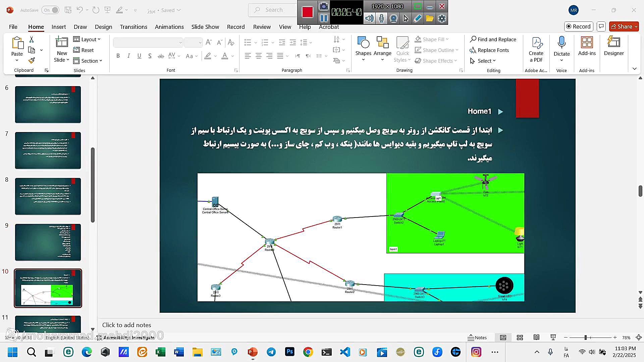
Task: Toggle text Shadow formatting
Action: coord(150,56)
